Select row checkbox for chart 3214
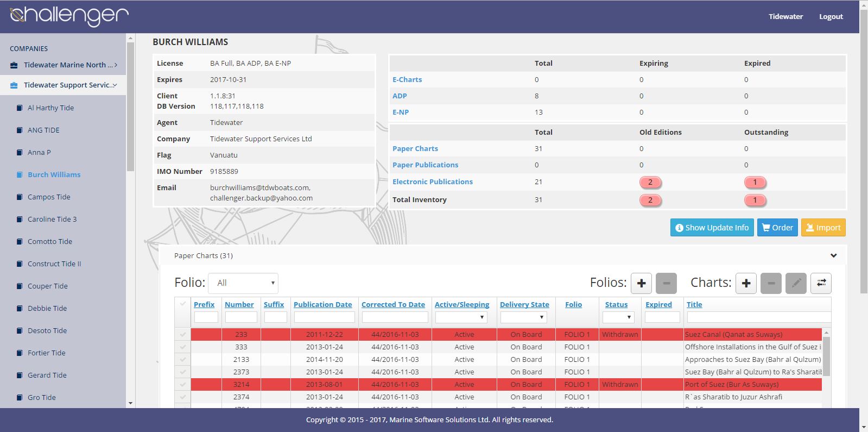The image size is (868, 432). click(x=183, y=385)
